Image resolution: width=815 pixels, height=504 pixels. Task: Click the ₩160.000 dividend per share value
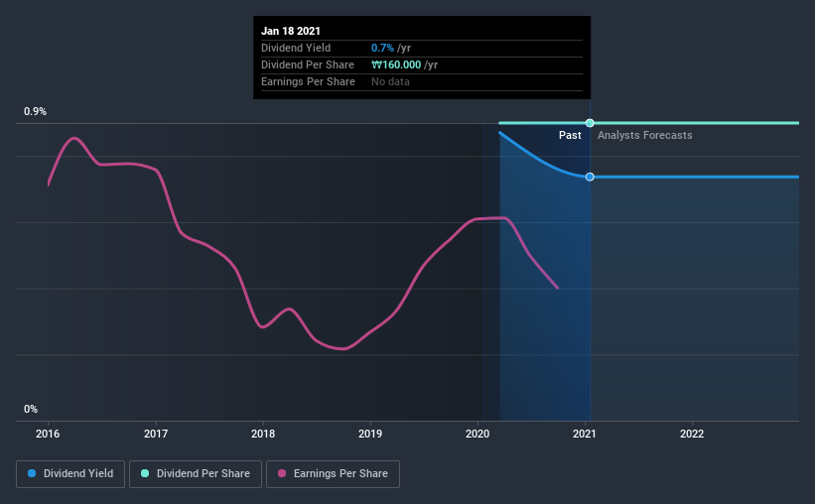point(396,64)
